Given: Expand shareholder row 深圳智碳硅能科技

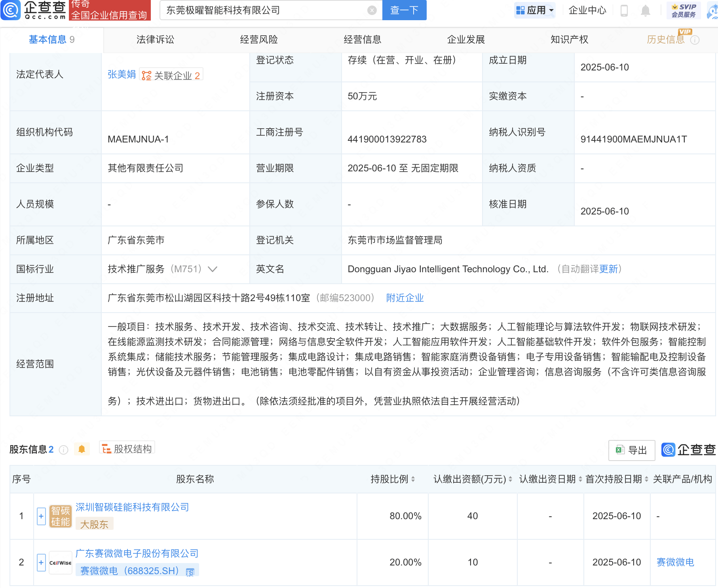Looking at the screenshot, I should pos(41,516).
